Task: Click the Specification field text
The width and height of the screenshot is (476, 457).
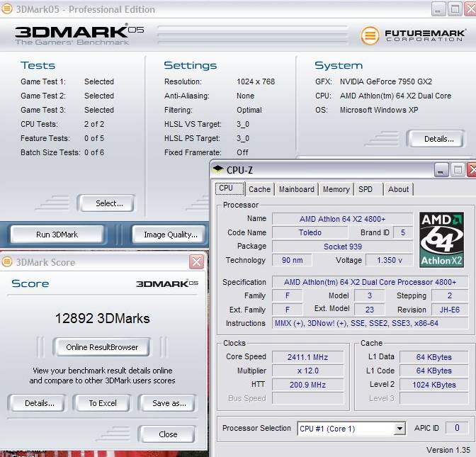Action: point(370,282)
